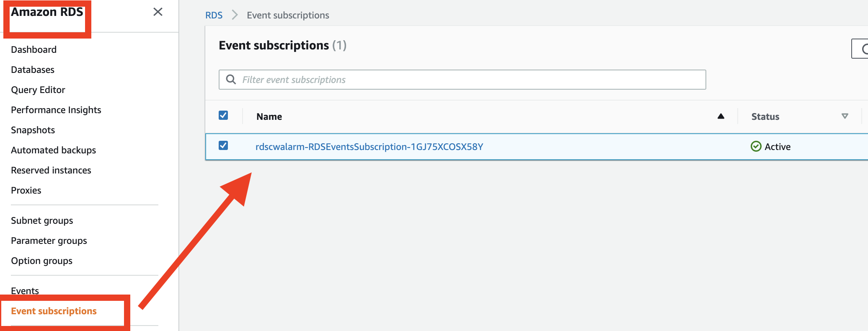868x331 pixels.
Task: Click the Event subscriptions breadcrumb text
Action: coord(288,15)
